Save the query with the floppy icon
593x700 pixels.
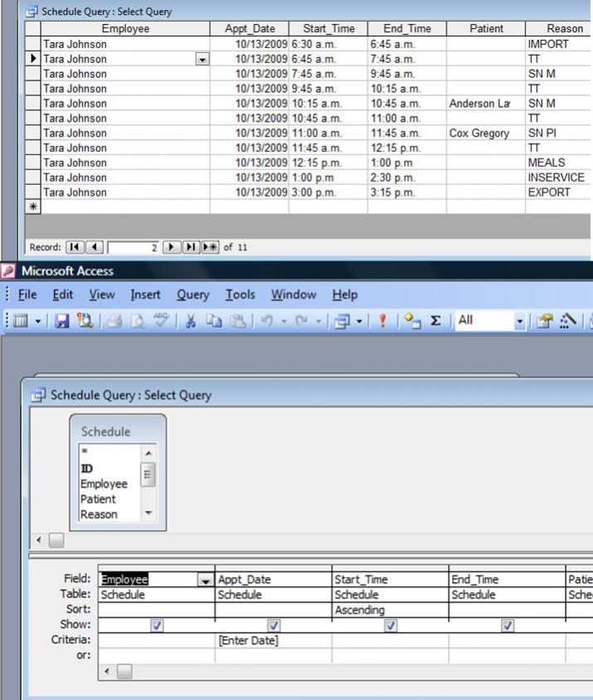tap(62, 321)
